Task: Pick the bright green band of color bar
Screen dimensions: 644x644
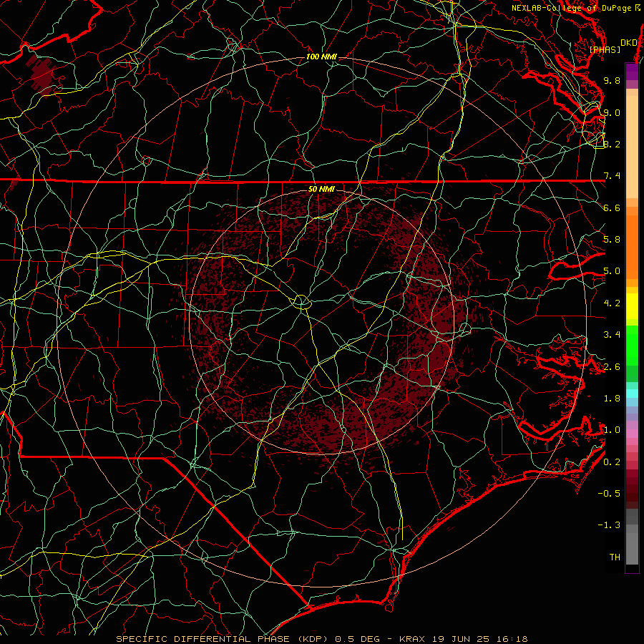Action: (632, 345)
